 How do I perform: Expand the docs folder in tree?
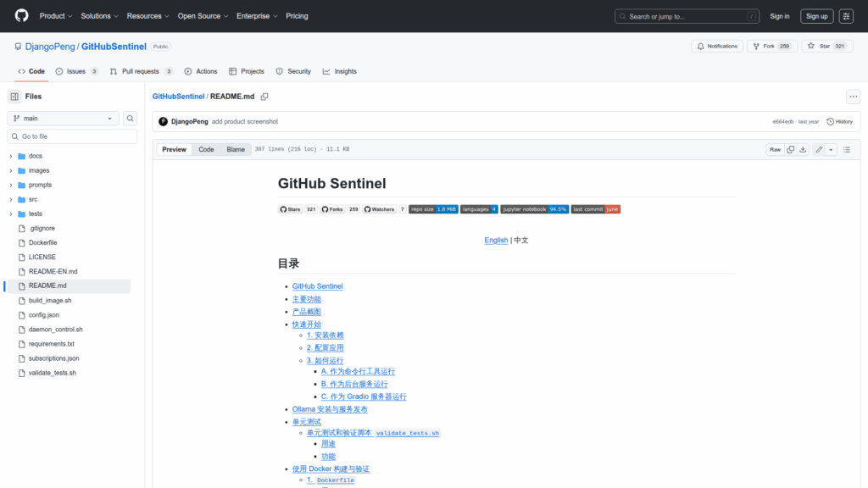click(x=11, y=156)
